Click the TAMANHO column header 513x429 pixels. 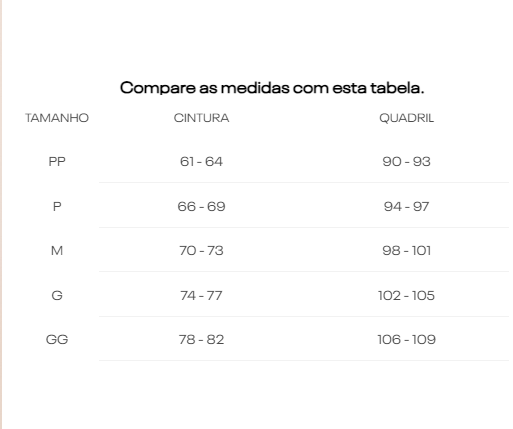(x=57, y=118)
